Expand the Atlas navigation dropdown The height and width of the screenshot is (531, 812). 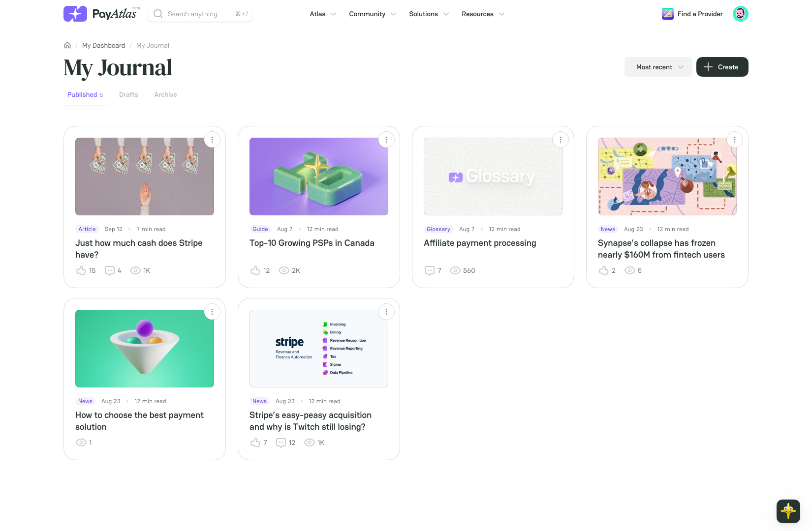323,14
